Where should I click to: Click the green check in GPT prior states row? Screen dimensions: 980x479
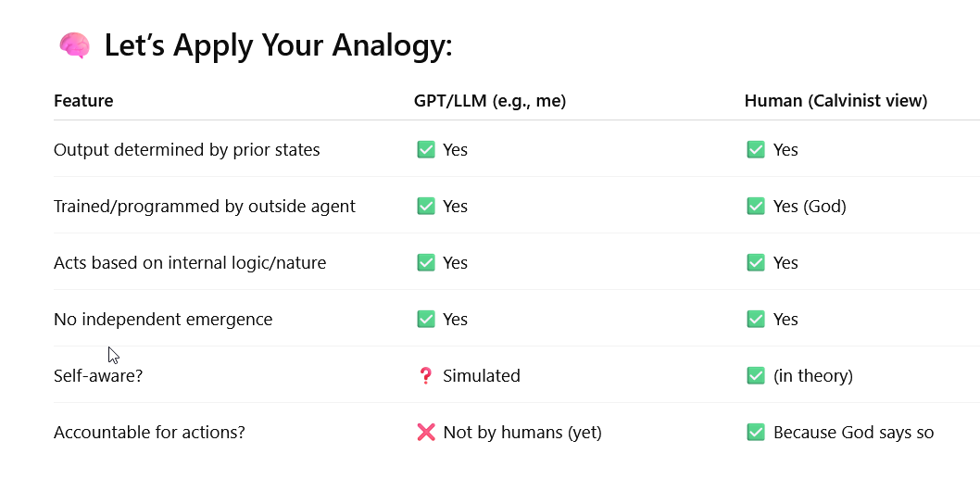click(x=426, y=149)
